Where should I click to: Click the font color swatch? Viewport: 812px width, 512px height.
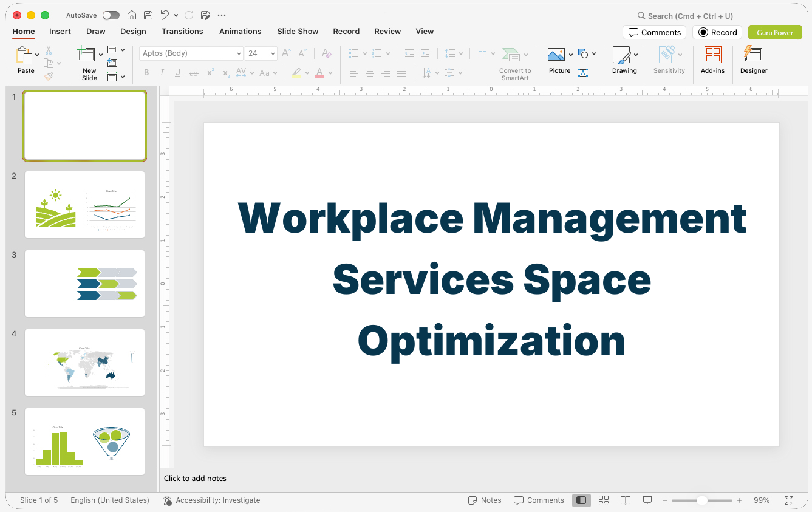[319, 73]
